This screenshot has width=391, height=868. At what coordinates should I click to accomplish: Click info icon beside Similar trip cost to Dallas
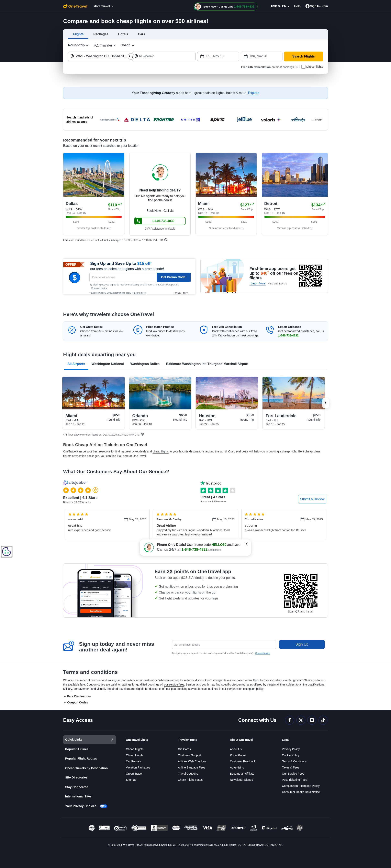pyautogui.click(x=110, y=228)
